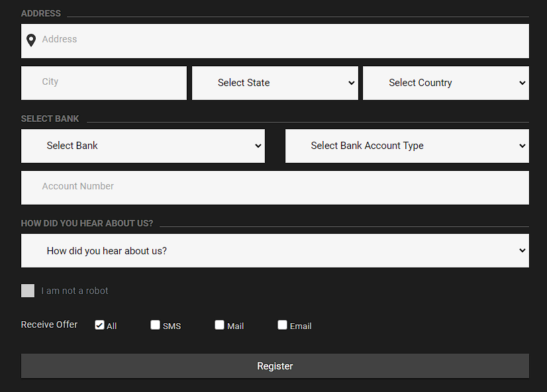Enable the Mail offer checkbox
Image resolution: width=547 pixels, height=392 pixels.
click(219, 324)
